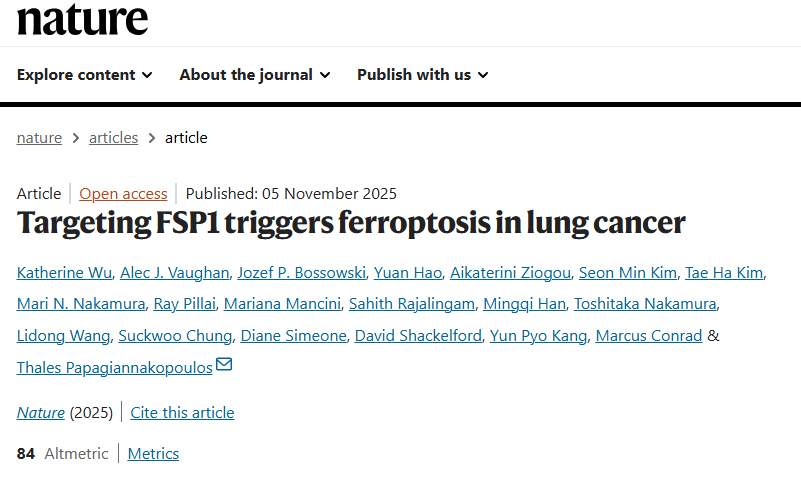The image size is (801, 477).
Task: Click the Nature journal link
Action: [x=41, y=412]
